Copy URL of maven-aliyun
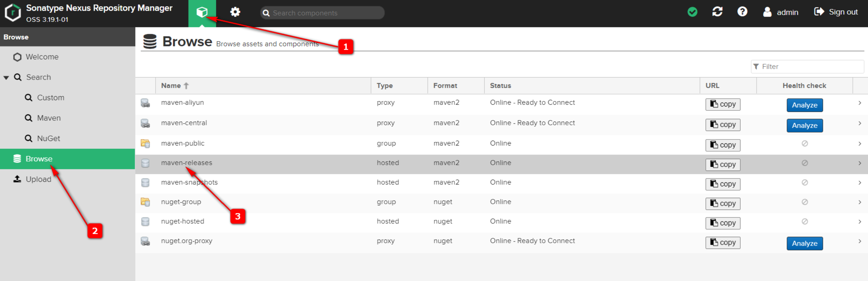This screenshot has height=281, width=868. [x=723, y=104]
